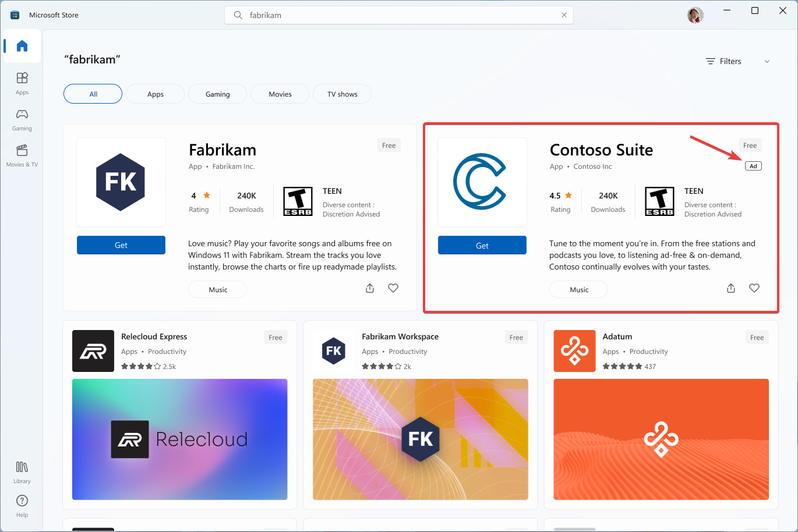Share the Fabrikam app listing
The image size is (798, 532).
coord(370,288)
